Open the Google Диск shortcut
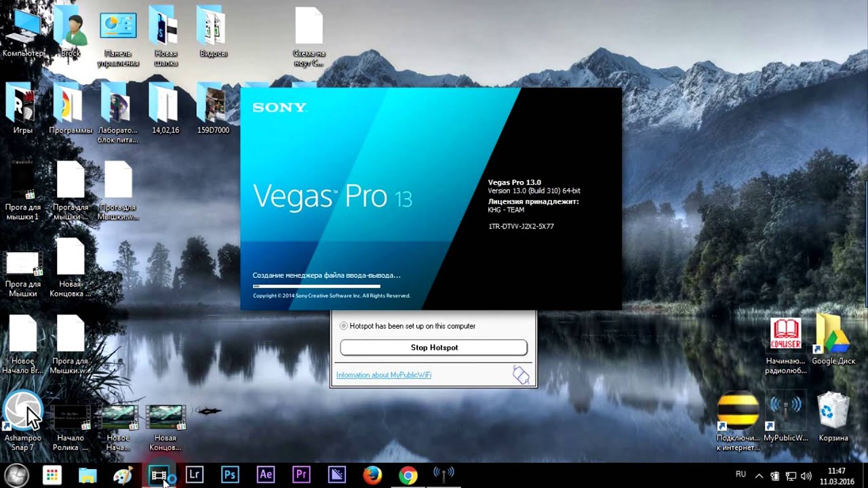 (833, 339)
